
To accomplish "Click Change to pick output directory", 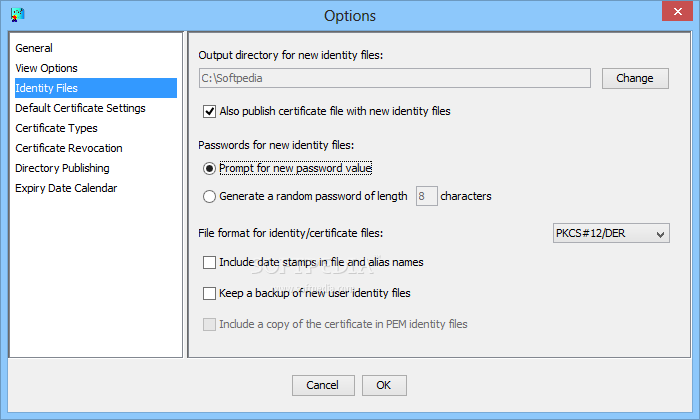I will click(x=635, y=79).
